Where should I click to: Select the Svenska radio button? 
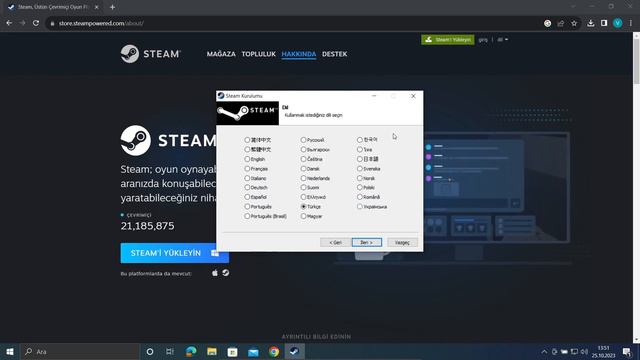tap(360, 169)
